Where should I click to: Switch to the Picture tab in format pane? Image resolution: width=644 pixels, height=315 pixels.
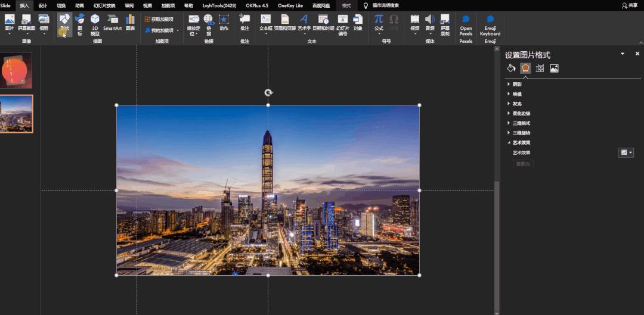pos(554,68)
